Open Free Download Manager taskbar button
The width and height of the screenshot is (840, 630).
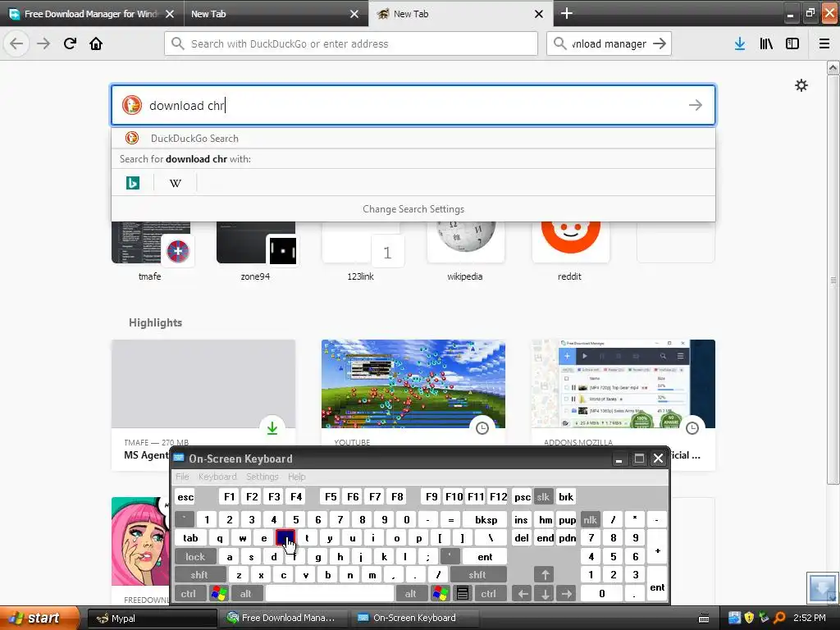(284, 618)
